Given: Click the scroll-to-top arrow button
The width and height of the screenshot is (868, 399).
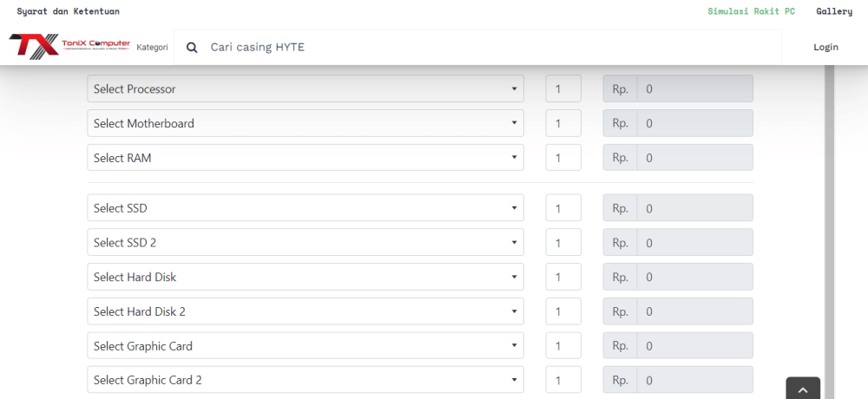Looking at the screenshot, I should click(803, 389).
